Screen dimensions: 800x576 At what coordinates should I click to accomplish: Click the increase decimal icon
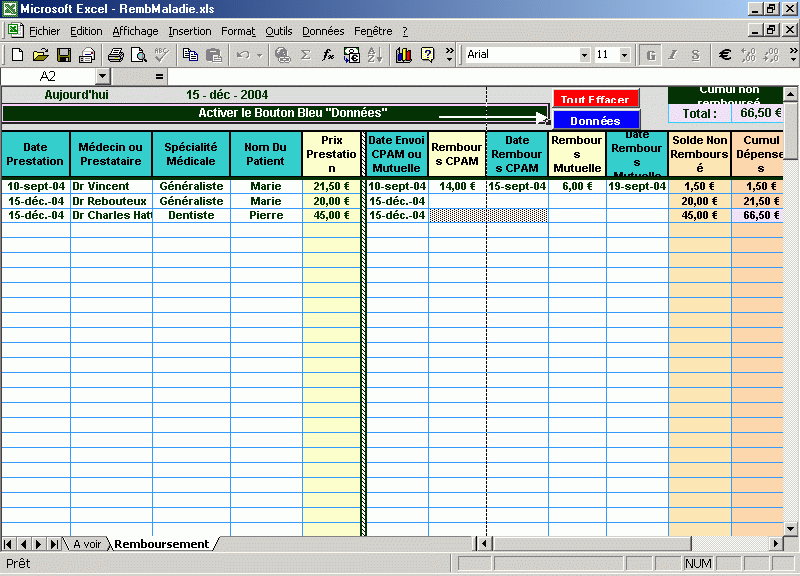click(x=748, y=55)
